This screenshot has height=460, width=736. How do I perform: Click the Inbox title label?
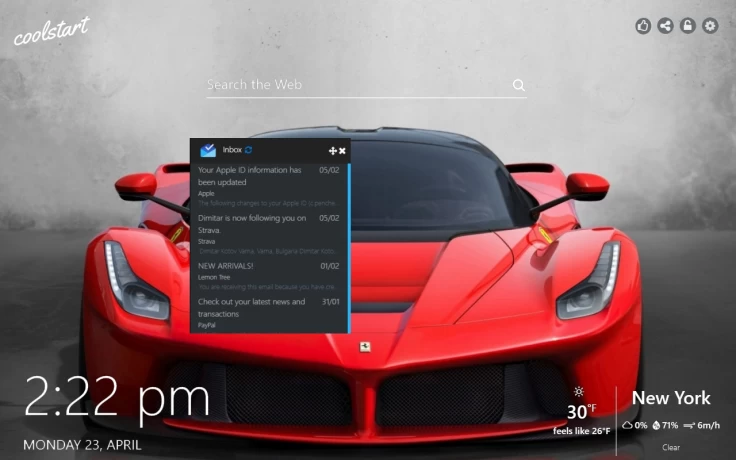tap(232, 150)
